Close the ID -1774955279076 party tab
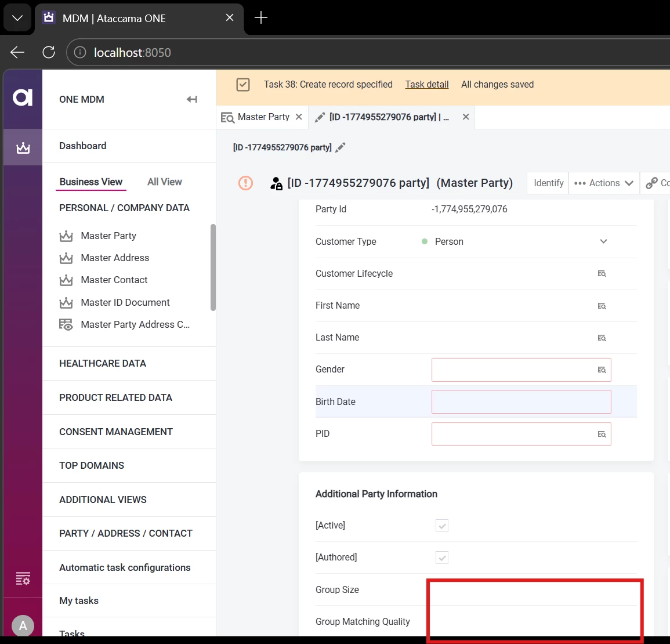The width and height of the screenshot is (670, 644). (x=466, y=117)
